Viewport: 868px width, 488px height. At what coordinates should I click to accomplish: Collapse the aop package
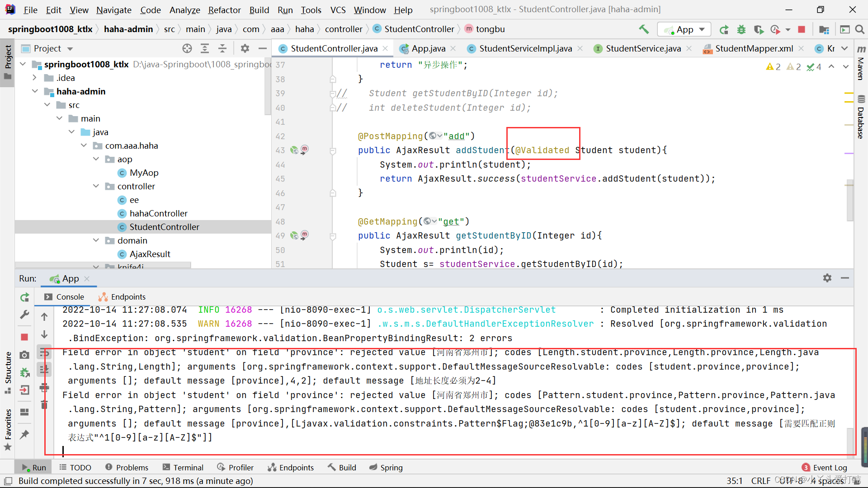click(x=96, y=159)
